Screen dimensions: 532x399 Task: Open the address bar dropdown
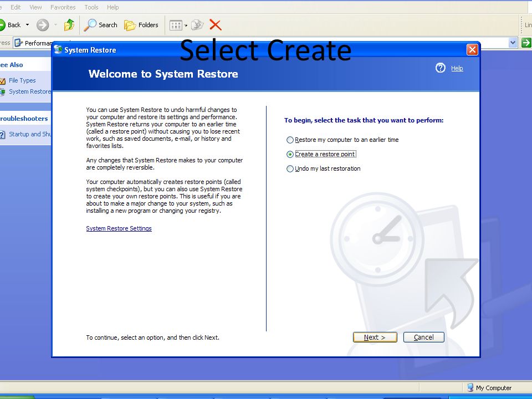(x=513, y=43)
